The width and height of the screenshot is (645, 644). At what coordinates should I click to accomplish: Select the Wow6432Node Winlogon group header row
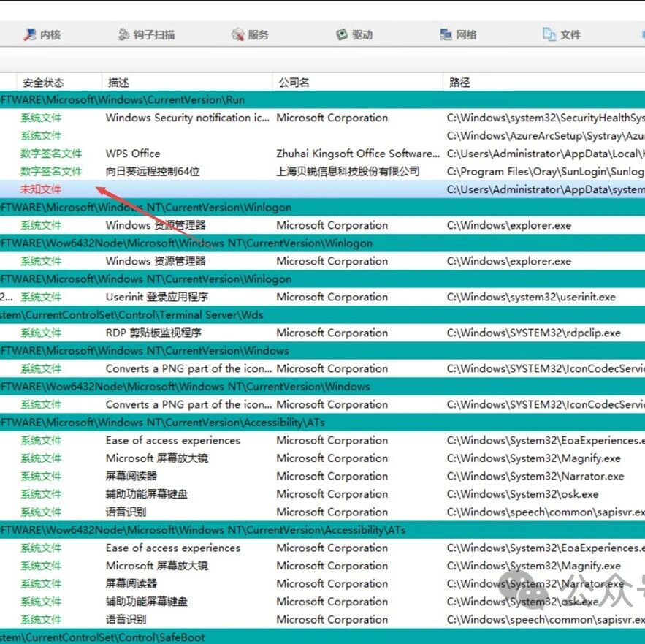pos(323,243)
